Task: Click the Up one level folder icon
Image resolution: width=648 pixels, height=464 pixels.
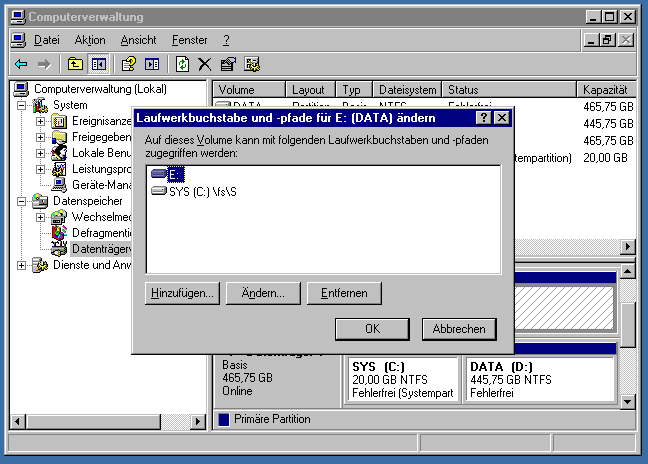Action: coord(75,64)
